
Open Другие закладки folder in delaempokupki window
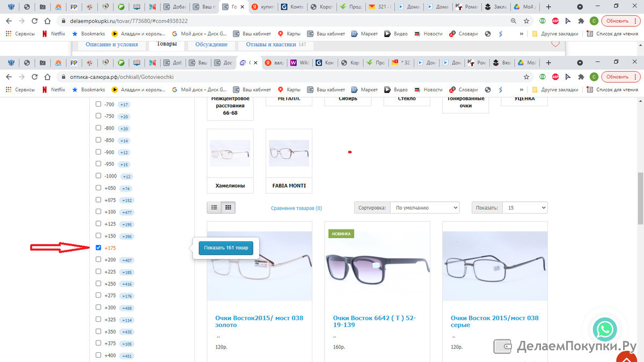coord(555,34)
